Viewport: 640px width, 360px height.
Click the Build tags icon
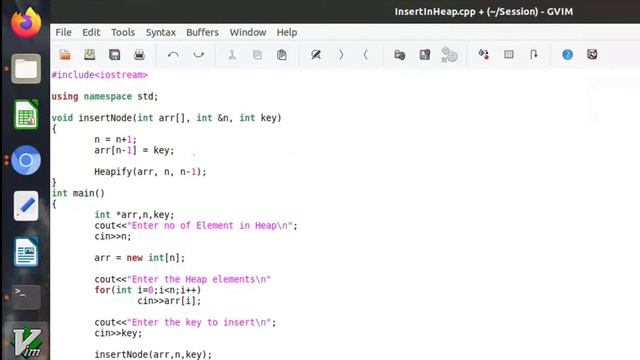point(509,54)
